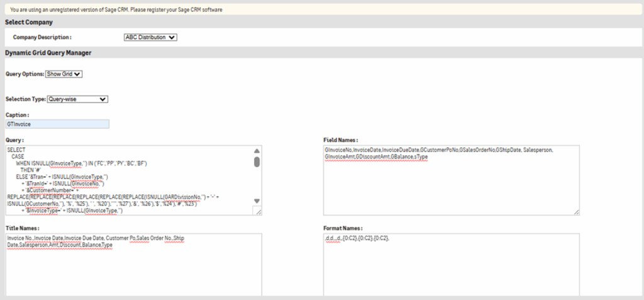Open the Company Description dropdown
Image resolution: width=644 pixels, height=300 pixels.
(150, 37)
